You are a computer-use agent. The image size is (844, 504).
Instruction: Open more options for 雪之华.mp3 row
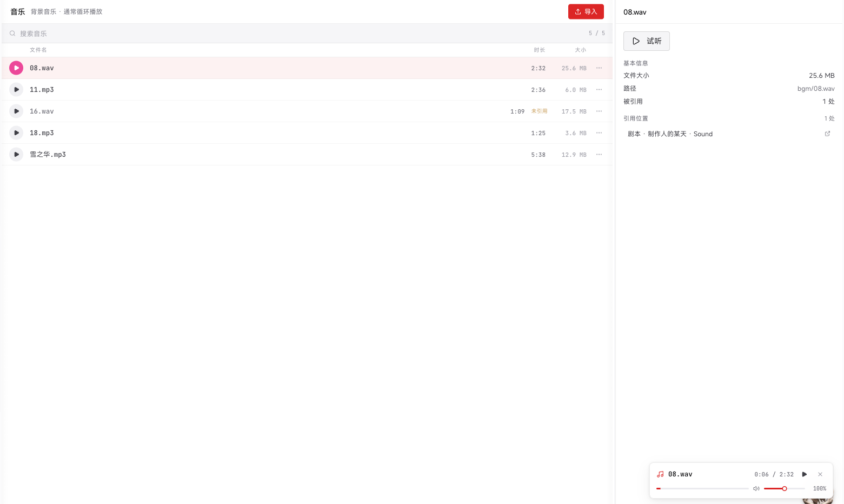599,155
